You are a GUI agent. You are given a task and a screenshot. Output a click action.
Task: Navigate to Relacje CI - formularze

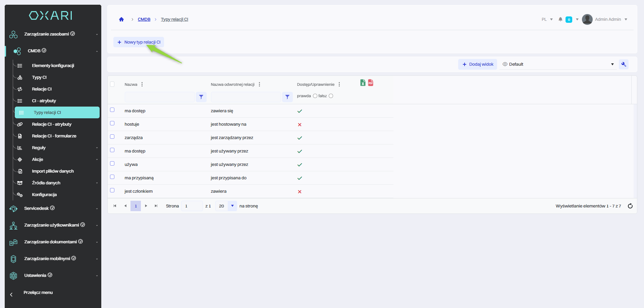(x=54, y=136)
